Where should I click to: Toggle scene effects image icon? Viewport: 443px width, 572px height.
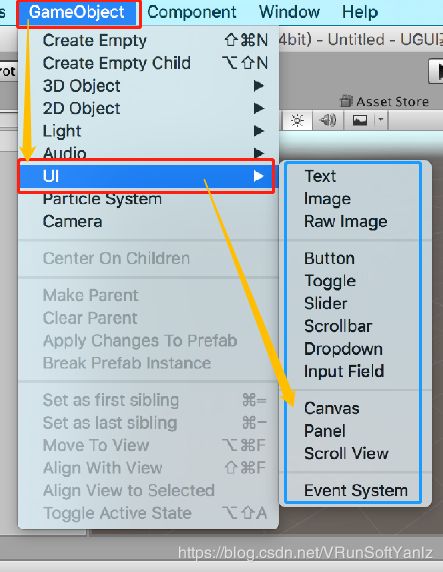pyautogui.click(x=360, y=120)
